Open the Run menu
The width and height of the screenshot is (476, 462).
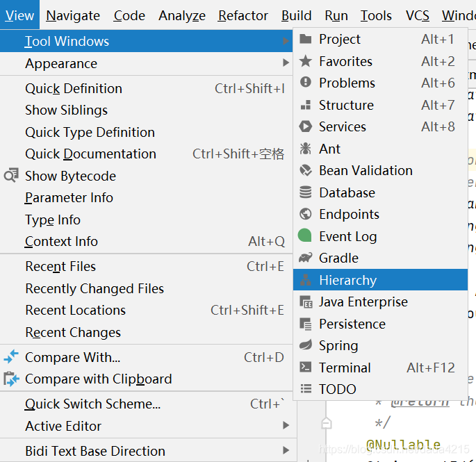coord(336,15)
